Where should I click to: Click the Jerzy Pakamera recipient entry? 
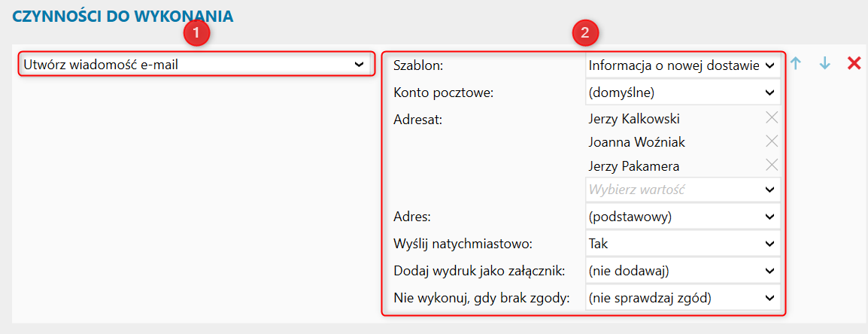(x=636, y=166)
